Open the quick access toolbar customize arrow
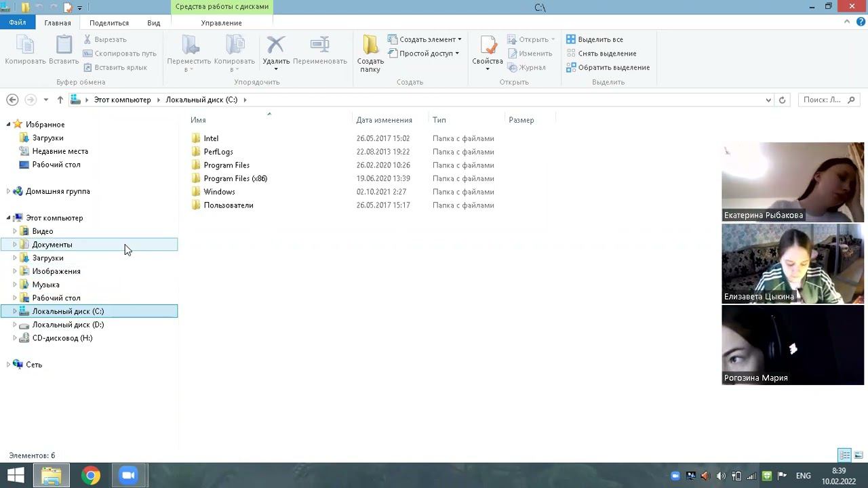Screen dimensions: 868x488 (80, 7)
